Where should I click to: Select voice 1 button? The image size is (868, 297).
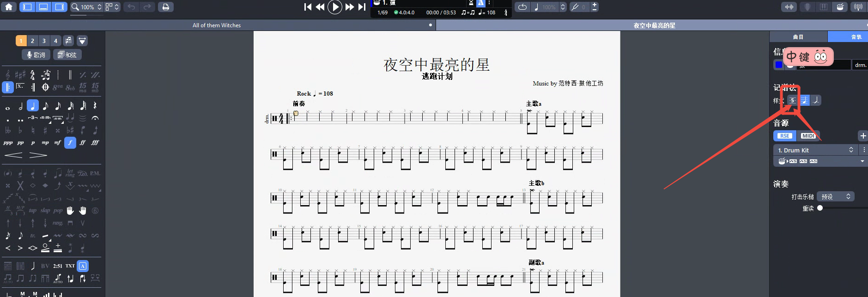click(21, 41)
